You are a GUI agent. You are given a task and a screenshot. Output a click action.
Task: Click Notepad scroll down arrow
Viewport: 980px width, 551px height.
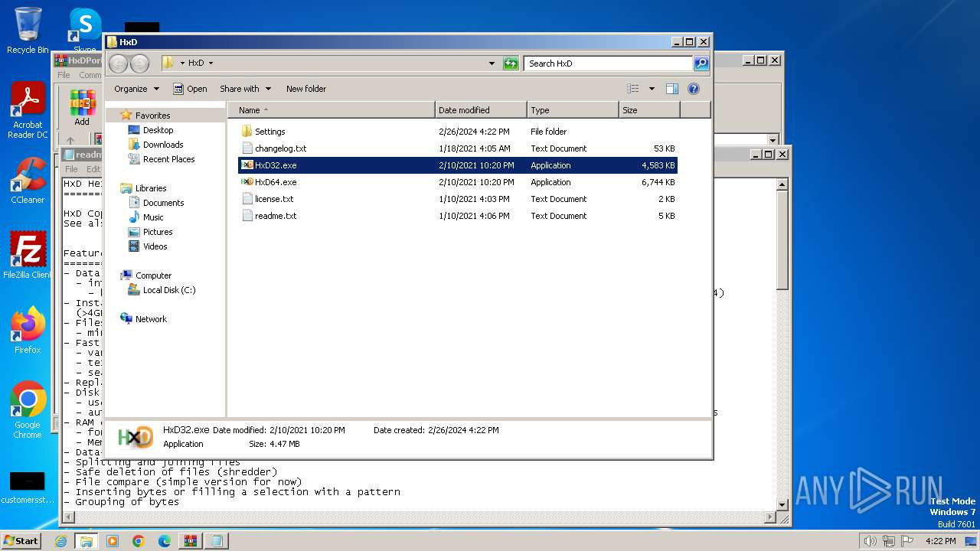[x=782, y=504]
